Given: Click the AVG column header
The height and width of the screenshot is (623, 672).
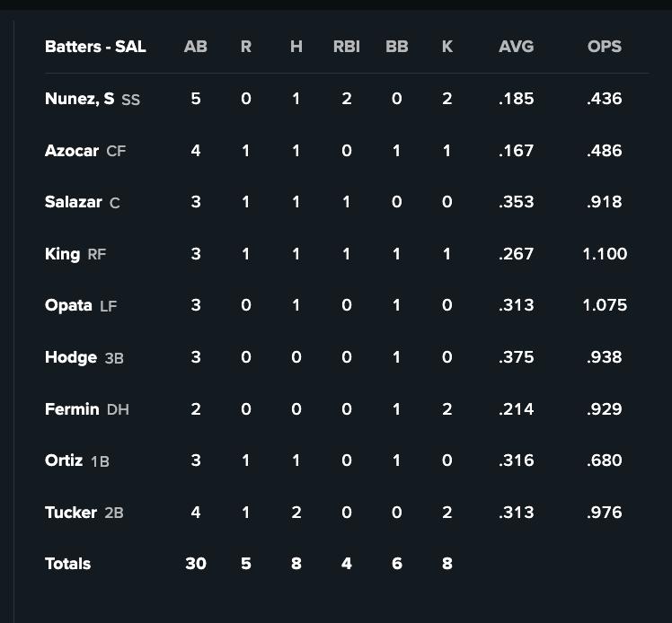Looking at the screenshot, I should tap(516, 47).
